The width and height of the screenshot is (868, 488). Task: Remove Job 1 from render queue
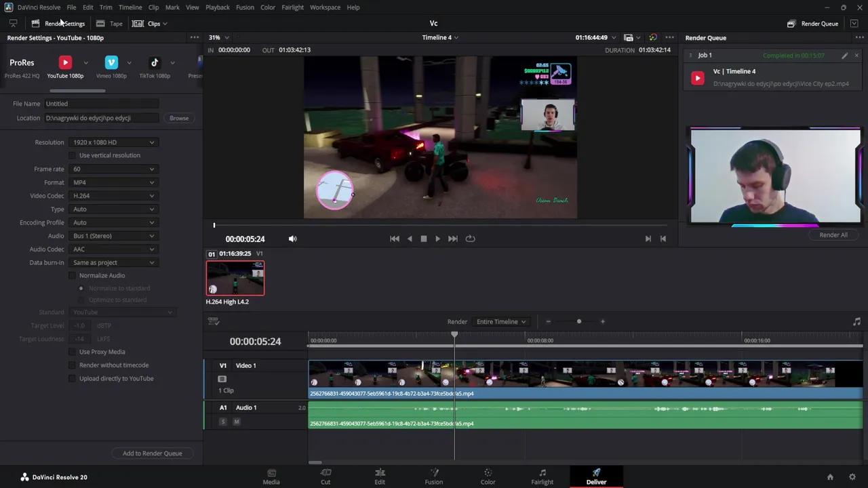coord(856,56)
